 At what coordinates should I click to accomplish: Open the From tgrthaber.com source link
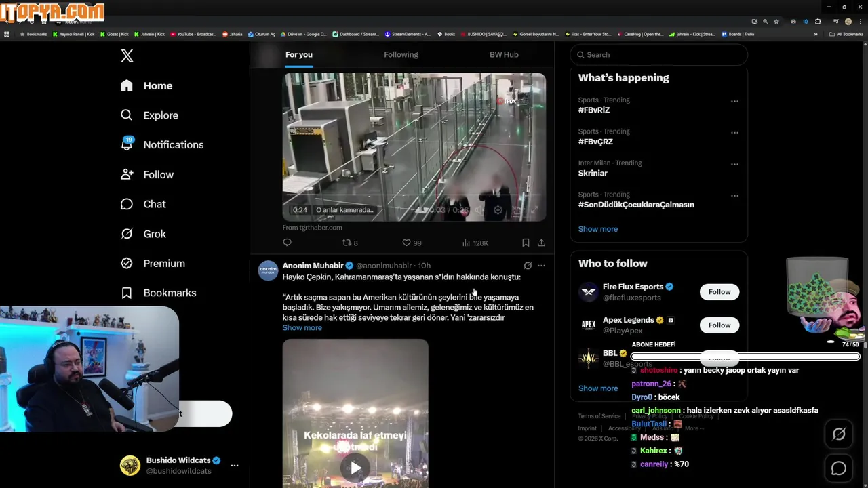click(x=312, y=228)
